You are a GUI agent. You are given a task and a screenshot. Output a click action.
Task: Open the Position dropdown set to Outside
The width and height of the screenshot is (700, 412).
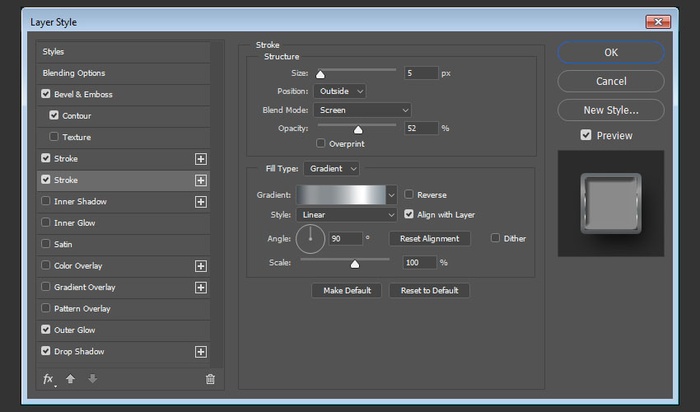pyautogui.click(x=339, y=91)
